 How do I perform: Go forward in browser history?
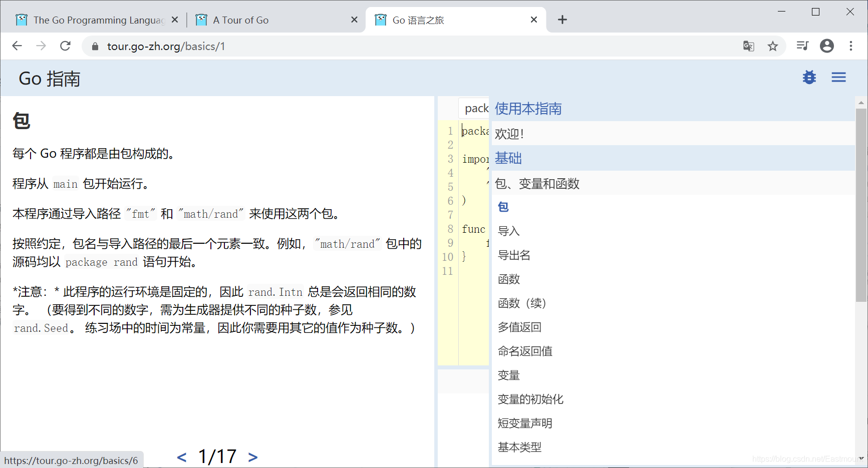click(x=41, y=46)
